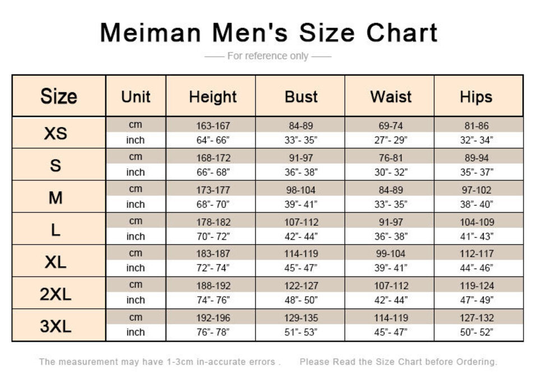The width and height of the screenshot is (536, 392).
Task: Click the Height column header
Action: point(213,96)
